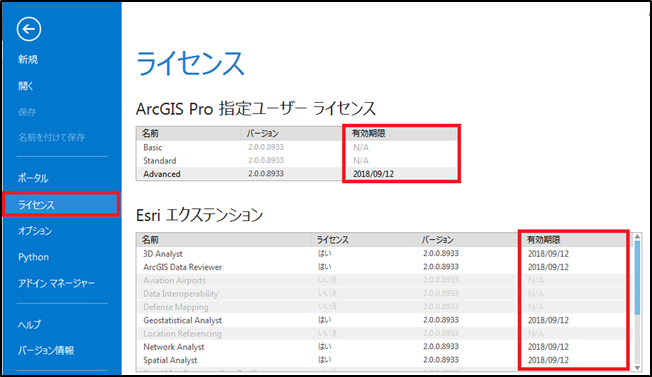The height and width of the screenshot is (377, 652).
Task: Select ArcGIS Data Reviewer row
Action: click(x=384, y=267)
